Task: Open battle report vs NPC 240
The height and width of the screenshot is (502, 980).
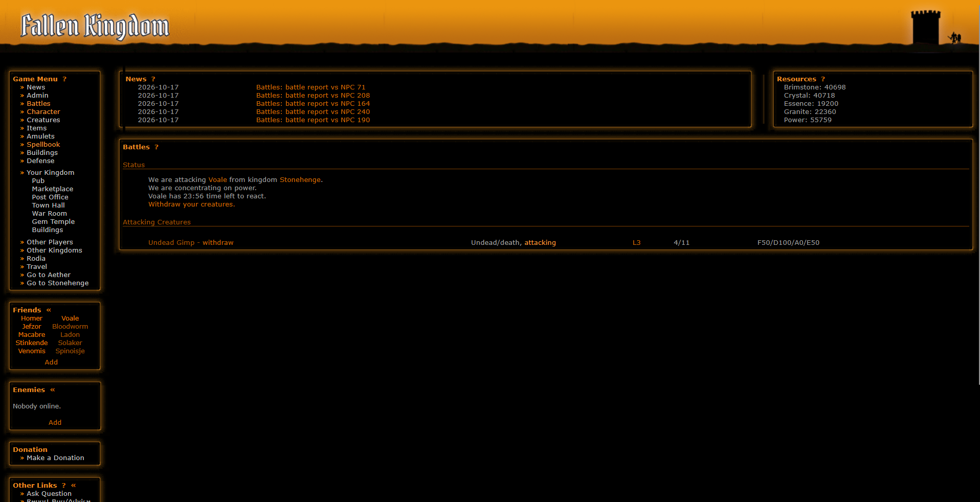Action: pyautogui.click(x=313, y=112)
